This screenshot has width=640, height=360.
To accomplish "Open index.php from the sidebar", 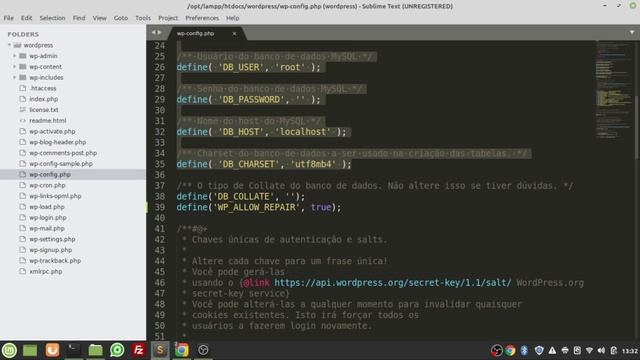I will click(43, 99).
